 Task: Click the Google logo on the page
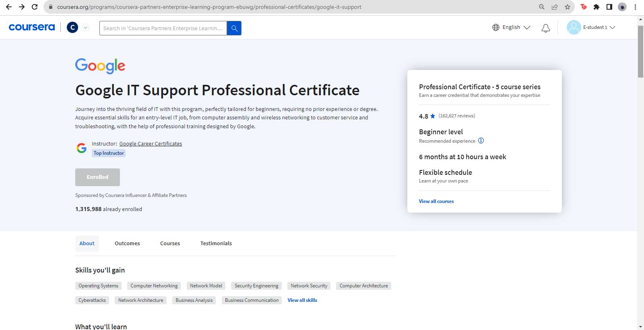pos(100,66)
